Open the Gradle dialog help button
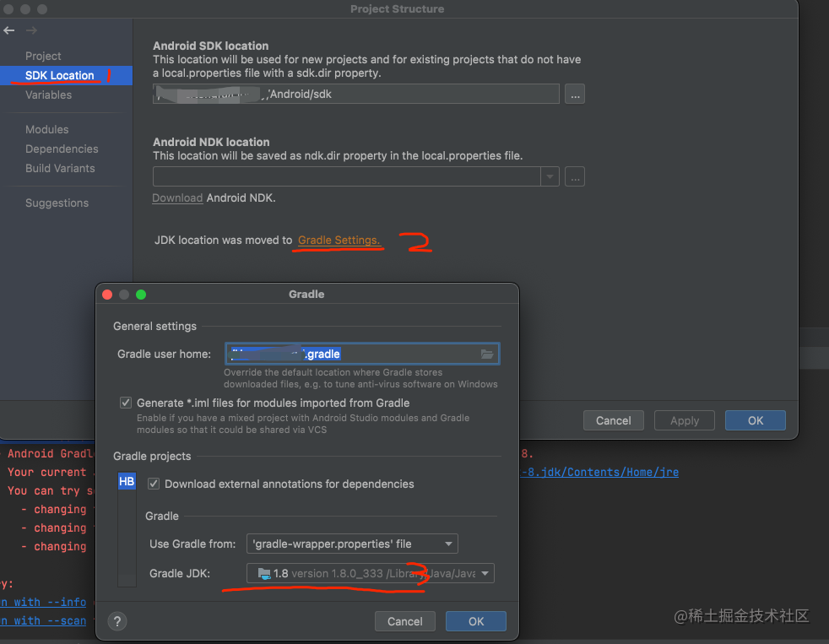The height and width of the screenshot is (644, 829). pos(117,621)
